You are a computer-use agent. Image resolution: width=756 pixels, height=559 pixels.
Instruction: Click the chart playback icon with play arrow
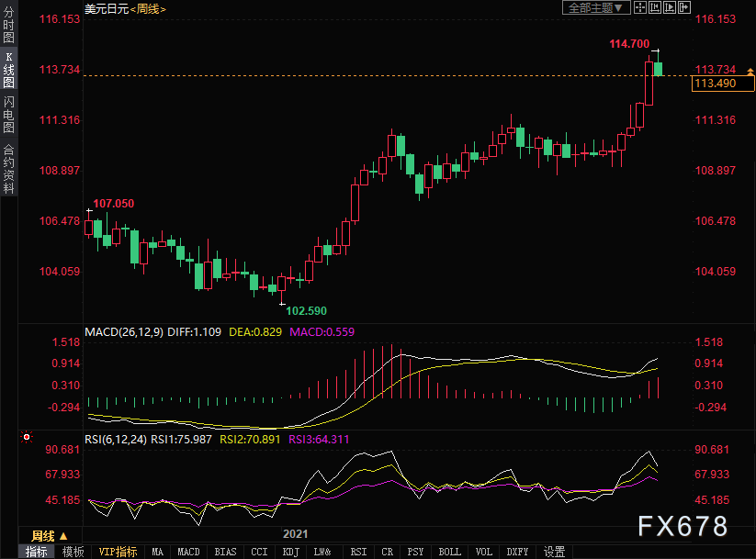[x=669, y=7]
